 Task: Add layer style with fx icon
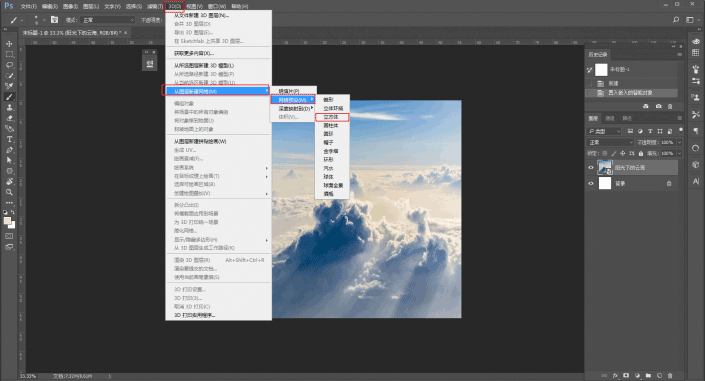tap(615, 376)
